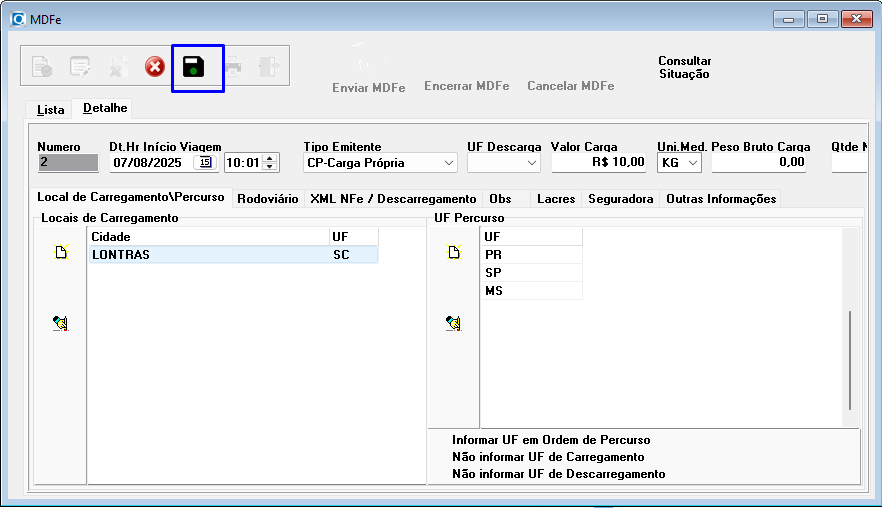Expand the Tipo Emitente dropdown

448,162
